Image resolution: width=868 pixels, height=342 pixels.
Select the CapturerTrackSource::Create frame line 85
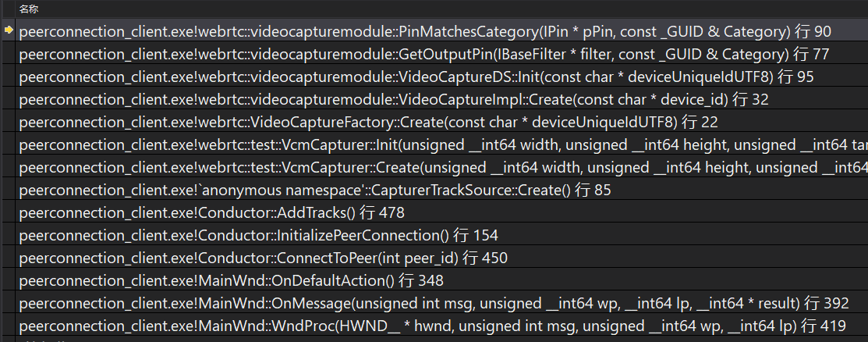[x=442, y=190]
